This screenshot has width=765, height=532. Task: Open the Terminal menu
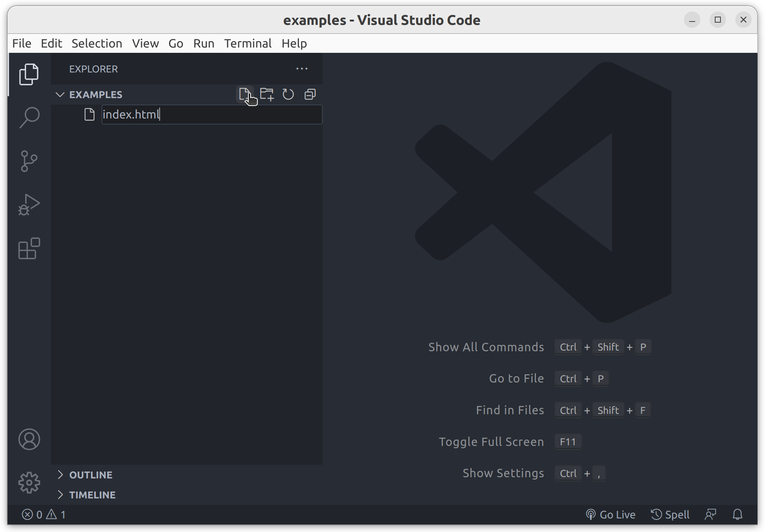click(x=248, y=43)
